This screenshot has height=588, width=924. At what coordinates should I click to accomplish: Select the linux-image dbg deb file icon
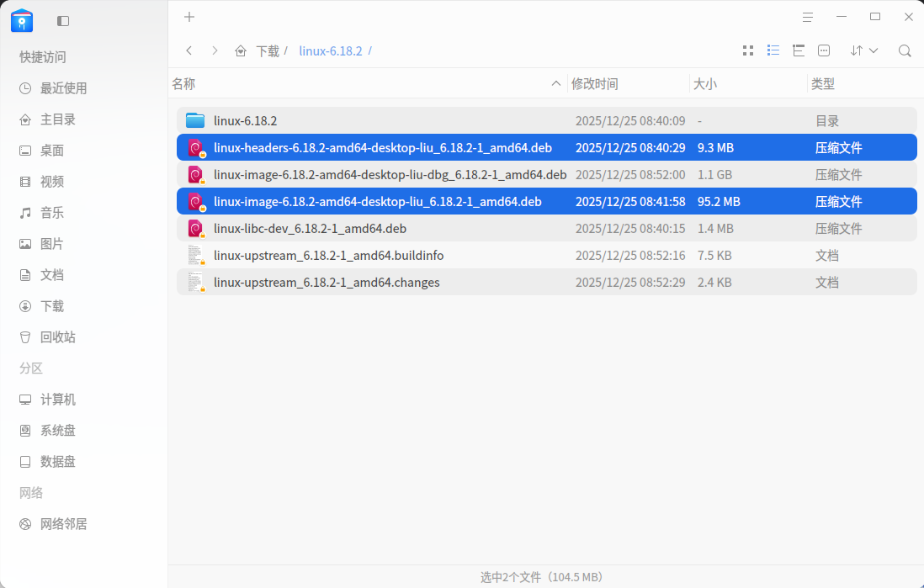(x=195, y=175)
